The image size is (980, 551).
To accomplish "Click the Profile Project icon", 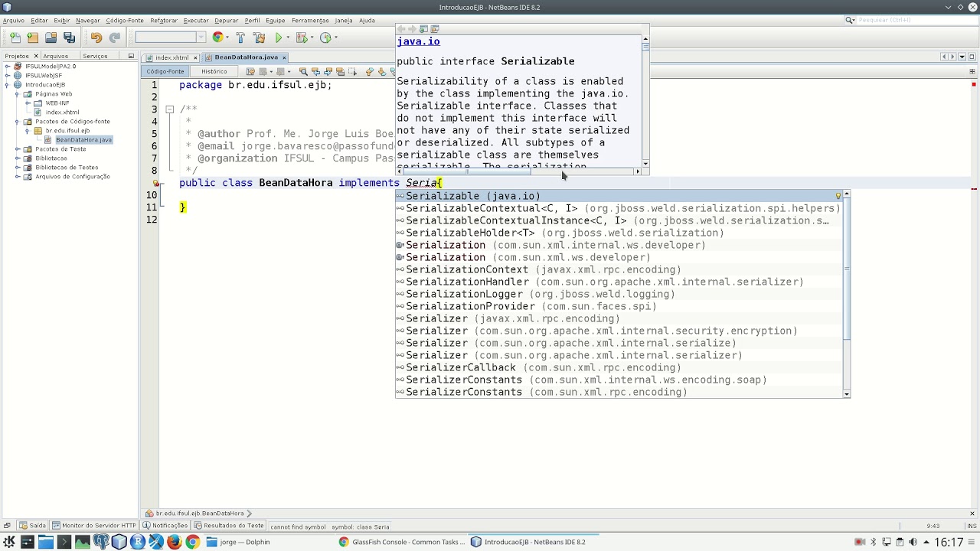I will point(325,37).
